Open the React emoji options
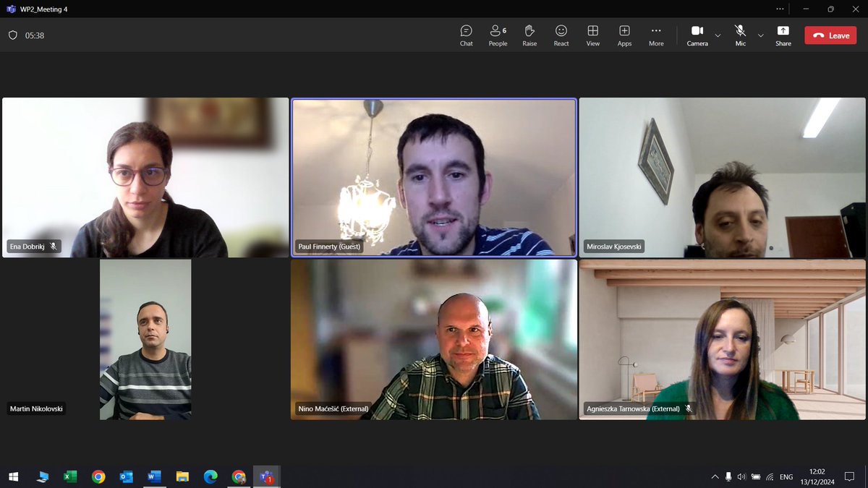The width and height of the screenshot is (868, 488). click(x=561, y=35)
